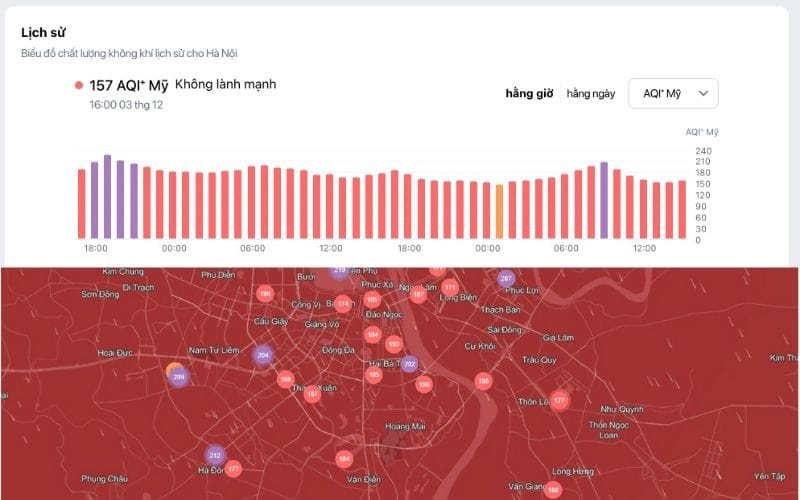
Task: Select the tallest purple bar near 18:00
Action: [x=108, y=198]
